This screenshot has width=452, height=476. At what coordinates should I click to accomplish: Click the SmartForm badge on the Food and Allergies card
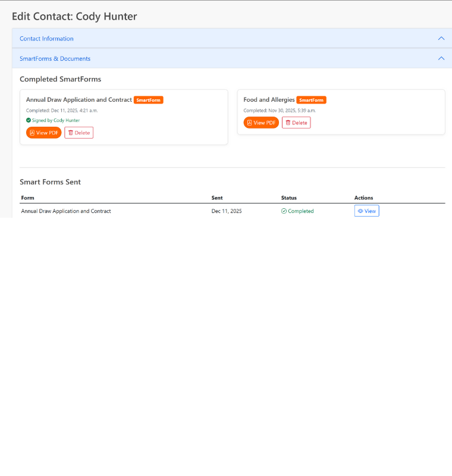click(311, 99)
